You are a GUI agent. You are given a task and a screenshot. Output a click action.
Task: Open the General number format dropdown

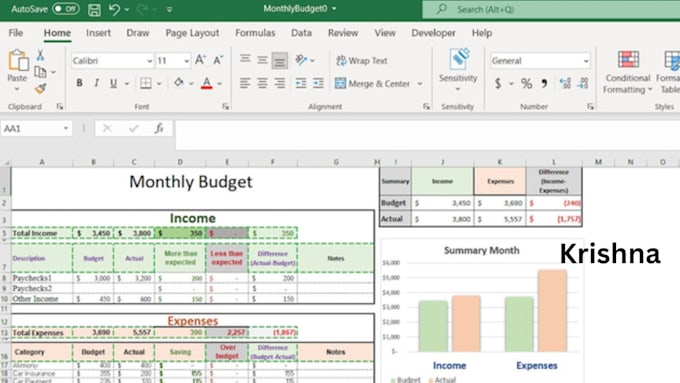[x=586, y=61]
